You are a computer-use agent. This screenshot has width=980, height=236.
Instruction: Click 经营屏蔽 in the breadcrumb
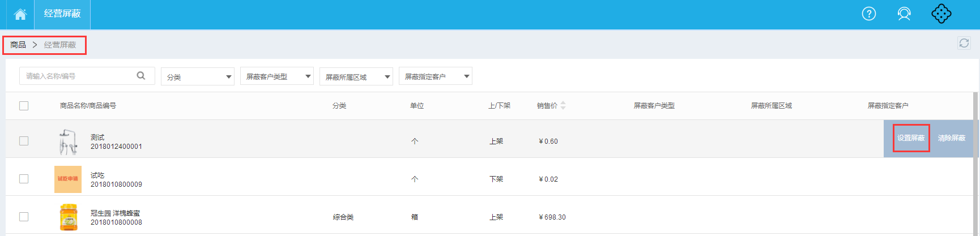coord(60,45)
